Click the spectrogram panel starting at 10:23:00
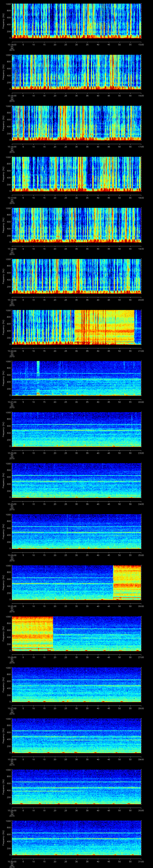153x868 pixels. pos(77,481)
